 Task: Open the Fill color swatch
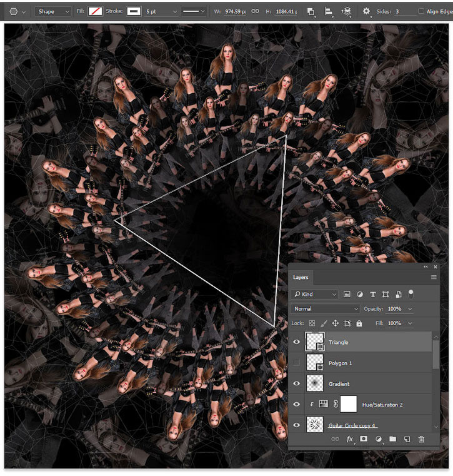pyautogui.click(x=95, y=11)
